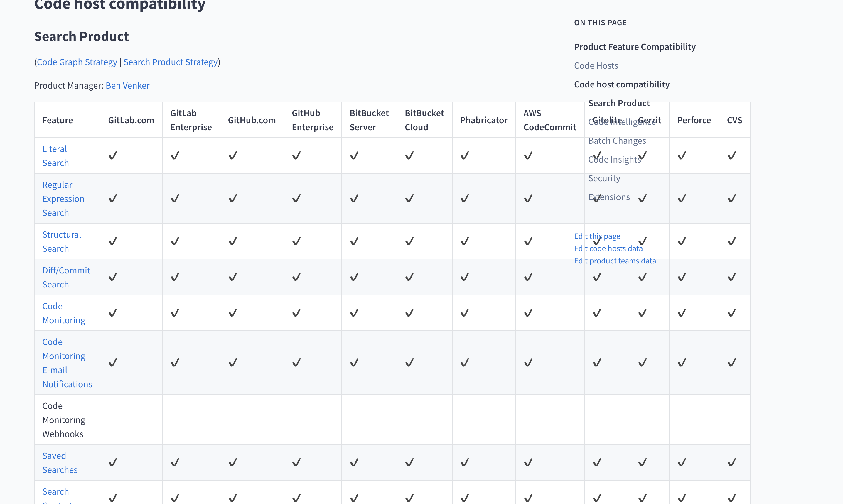
Task: Open the Code Insights section
Action: pos(614,159)
